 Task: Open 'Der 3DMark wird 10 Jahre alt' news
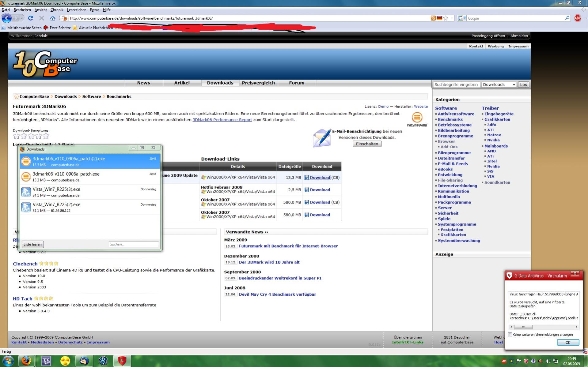tap(269, 262)
